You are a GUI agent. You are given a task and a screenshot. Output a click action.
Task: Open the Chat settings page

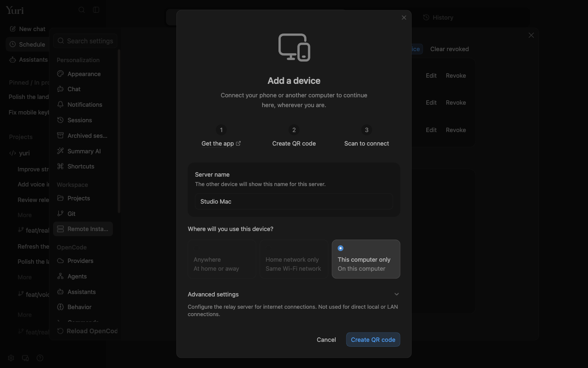coord(83,89)
